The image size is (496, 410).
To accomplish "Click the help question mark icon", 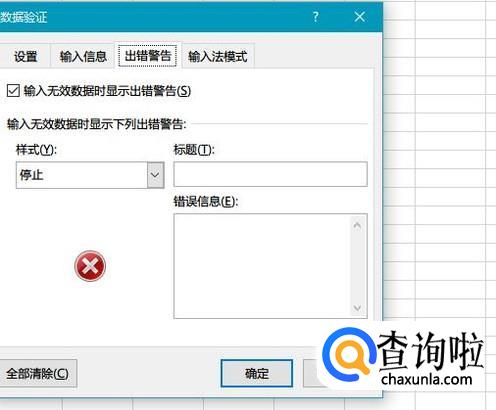I will point(315,17).
